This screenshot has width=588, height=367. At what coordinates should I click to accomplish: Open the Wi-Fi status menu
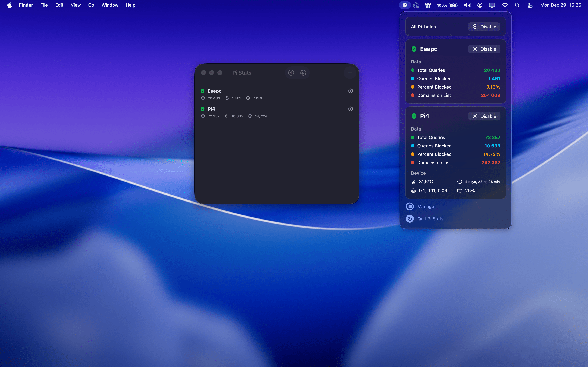click(x=505, y=5)
